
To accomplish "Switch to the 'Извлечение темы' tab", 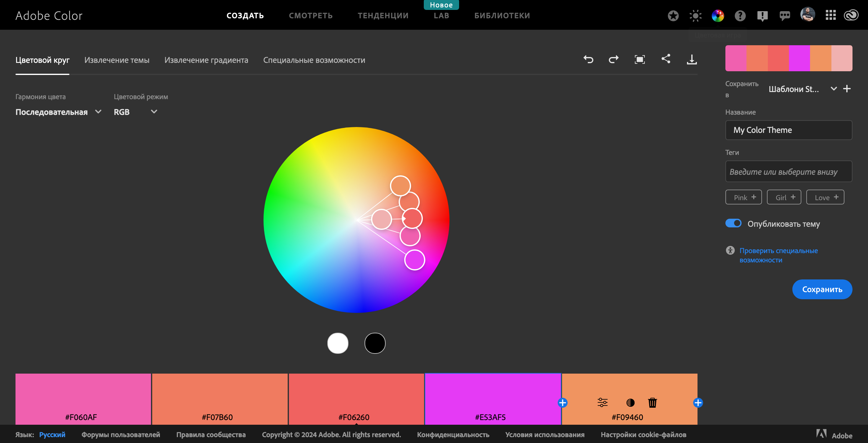I will [117, 59].
